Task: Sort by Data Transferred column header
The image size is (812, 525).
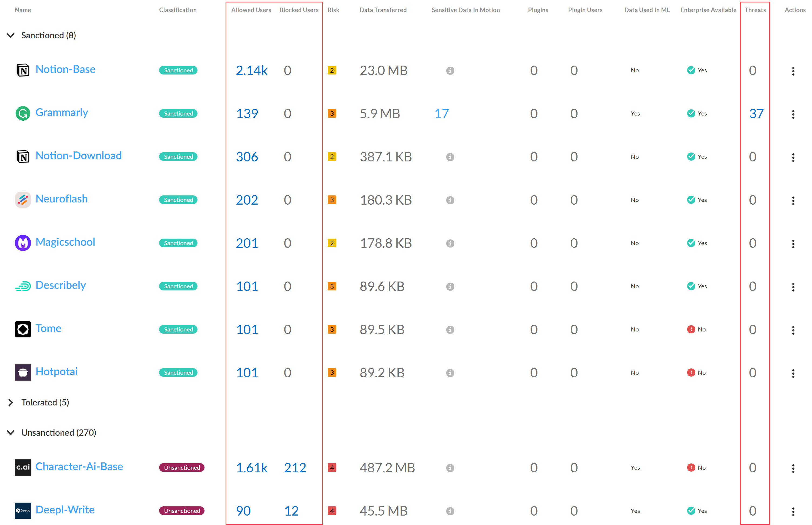Action: (383, 10)
